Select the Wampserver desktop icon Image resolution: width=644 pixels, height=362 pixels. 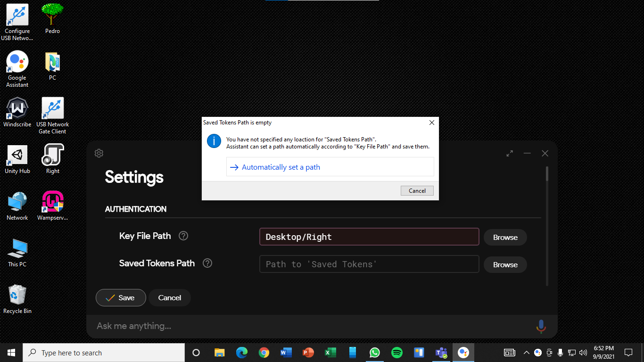pyautogui.click(x=52, y=206)
